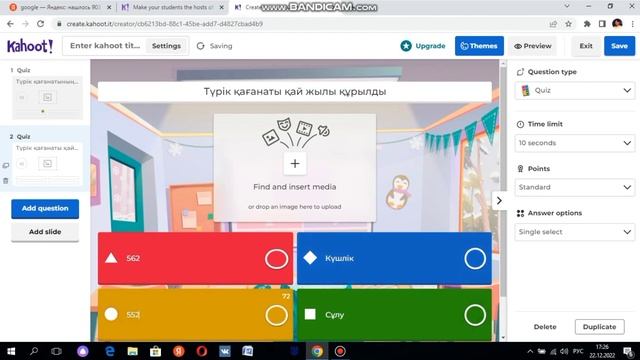Open File Explorer from the taskbar

coord(132,351)
